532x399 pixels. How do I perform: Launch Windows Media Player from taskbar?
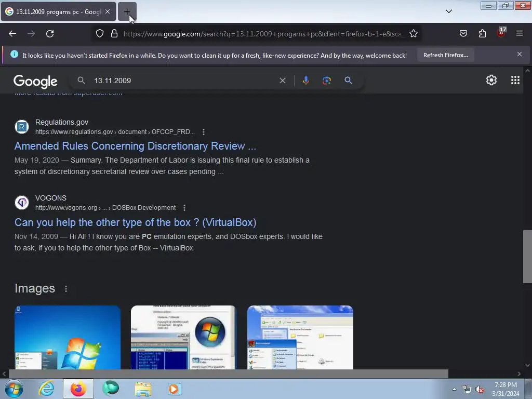175,389
